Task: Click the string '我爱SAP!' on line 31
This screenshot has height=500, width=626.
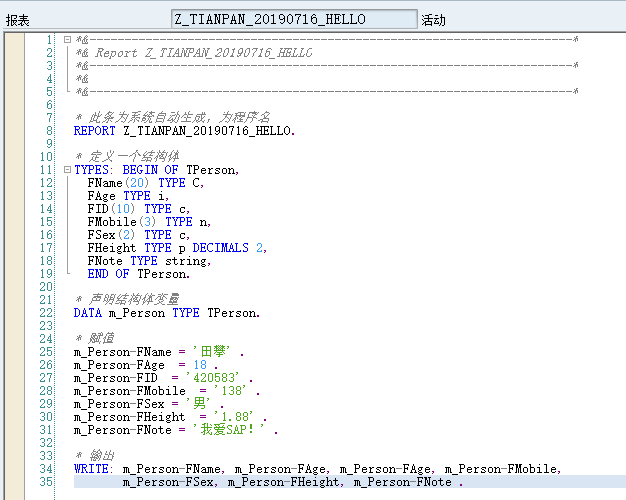Action: [229, 430]
